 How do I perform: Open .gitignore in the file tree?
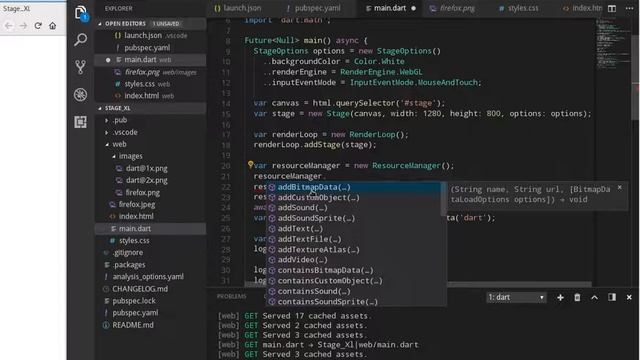tap(128, 253)
